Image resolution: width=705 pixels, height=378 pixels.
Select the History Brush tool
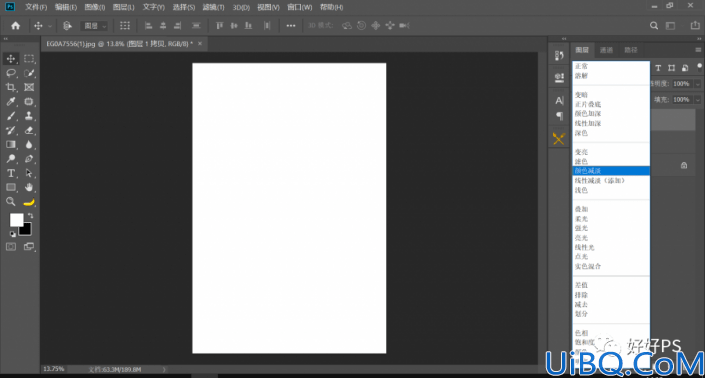[11, 130]
